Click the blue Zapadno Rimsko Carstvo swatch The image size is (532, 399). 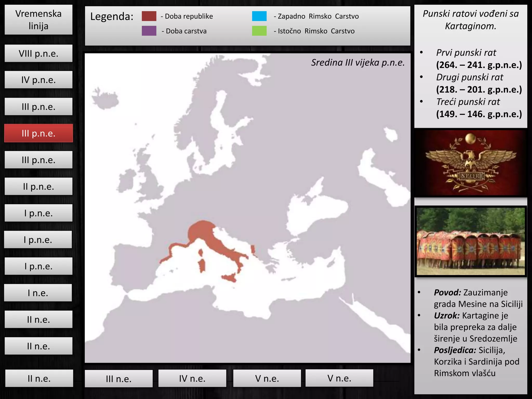pos(259,16)
